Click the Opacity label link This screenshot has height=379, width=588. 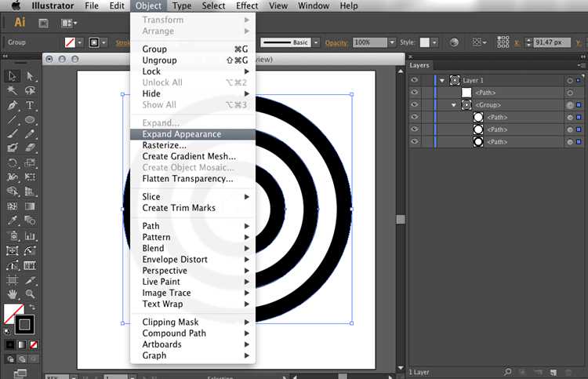tap(336, 43)
